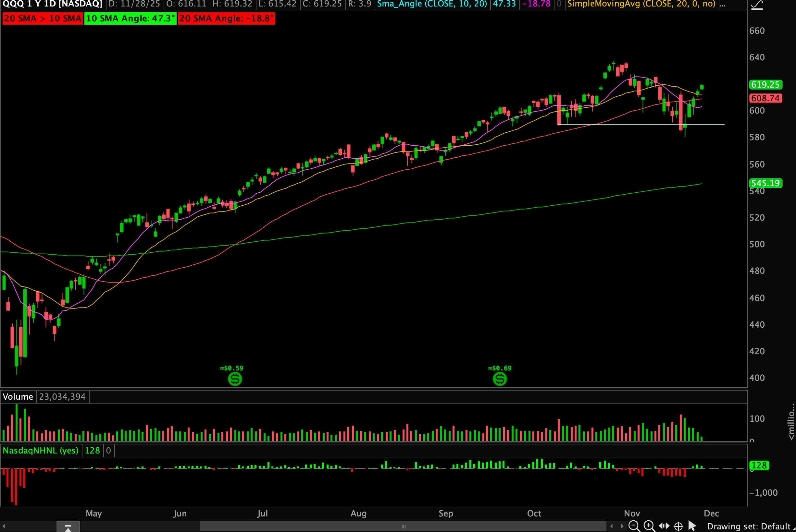Click the zoom in magnifier icon
This screenshot has height=532, width=796.
click(649, 526)
